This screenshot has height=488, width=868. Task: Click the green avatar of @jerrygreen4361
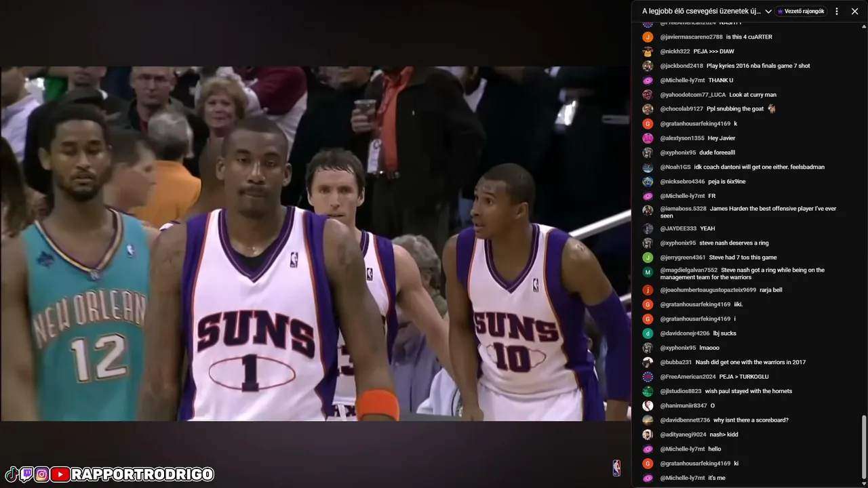click(x=648, y=258)
